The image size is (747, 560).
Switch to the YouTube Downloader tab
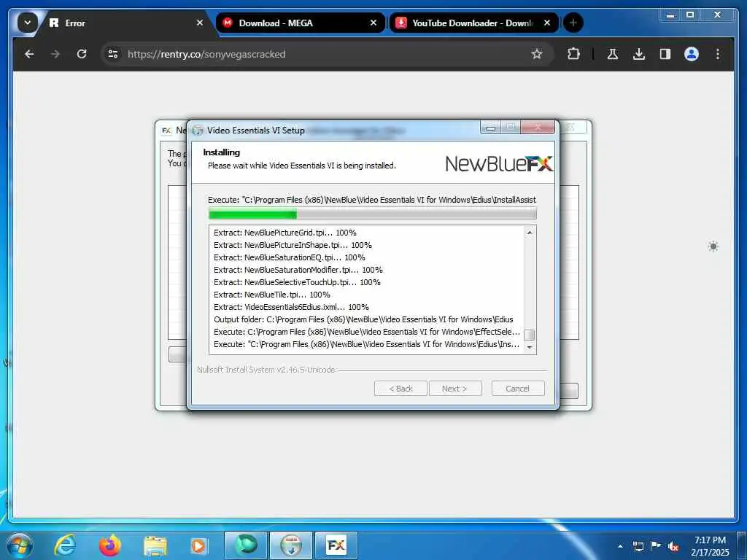click(473, 23)
